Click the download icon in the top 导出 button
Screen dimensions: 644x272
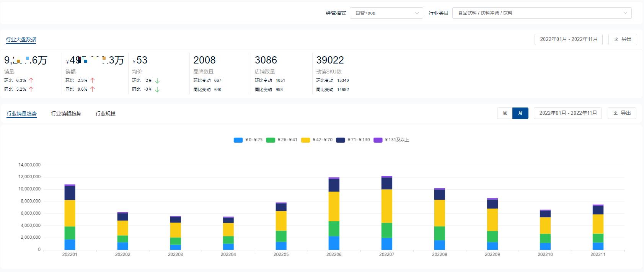tap(616, 39)
